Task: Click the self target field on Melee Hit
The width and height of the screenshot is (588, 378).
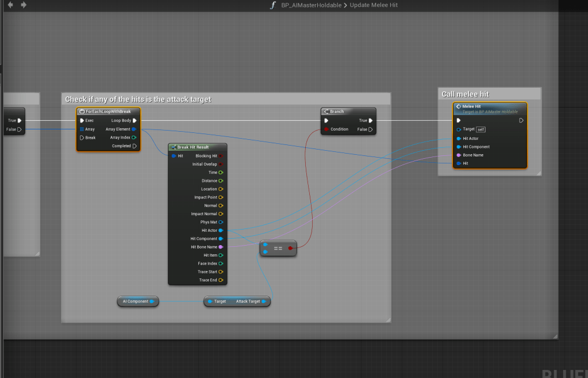Action: click(x=481, y=129)
